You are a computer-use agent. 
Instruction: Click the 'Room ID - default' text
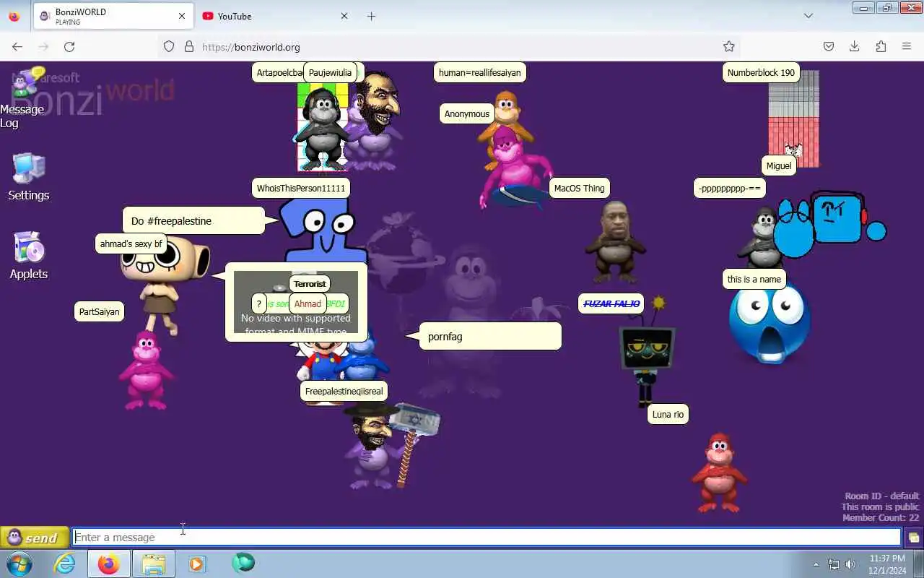(x=882, y=496)
